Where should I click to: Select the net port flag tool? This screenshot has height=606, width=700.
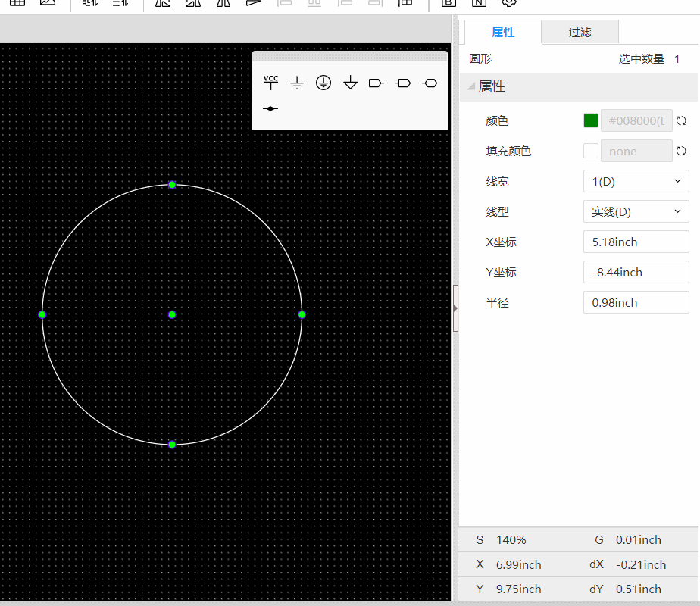pyautogui.click(x=377, y=83)
